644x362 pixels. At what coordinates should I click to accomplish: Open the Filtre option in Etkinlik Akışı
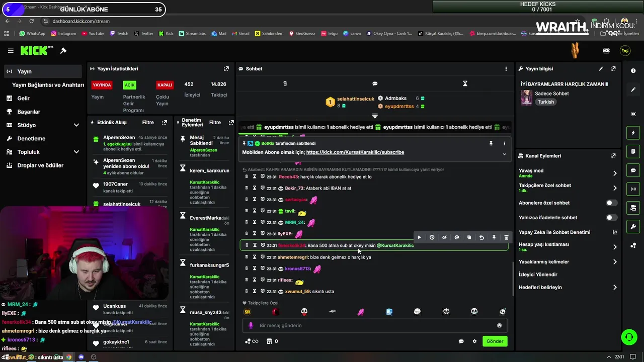[148, 123]
